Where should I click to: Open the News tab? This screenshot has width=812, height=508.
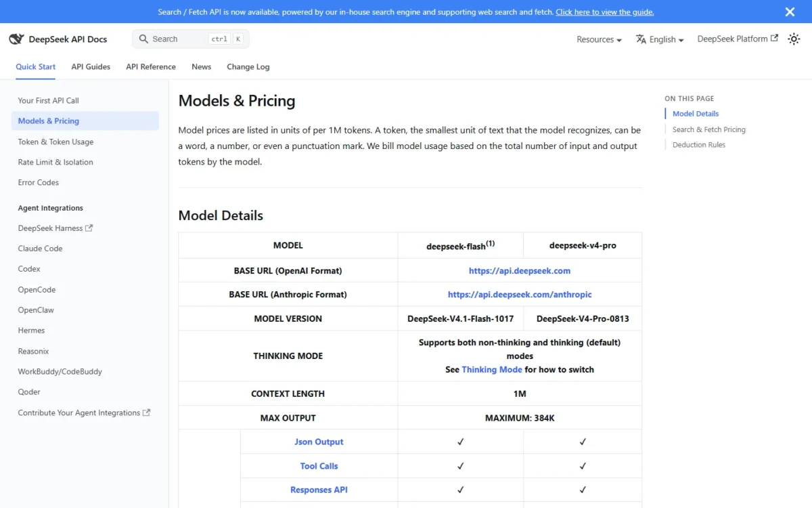[x=202, y=66]
